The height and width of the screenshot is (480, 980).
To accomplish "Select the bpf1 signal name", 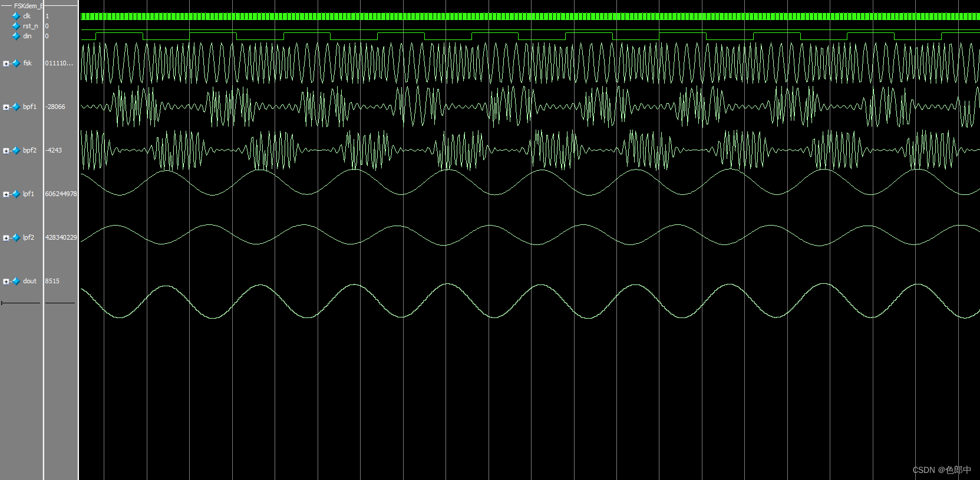I will pyautogui.click(x=29, y=107).
